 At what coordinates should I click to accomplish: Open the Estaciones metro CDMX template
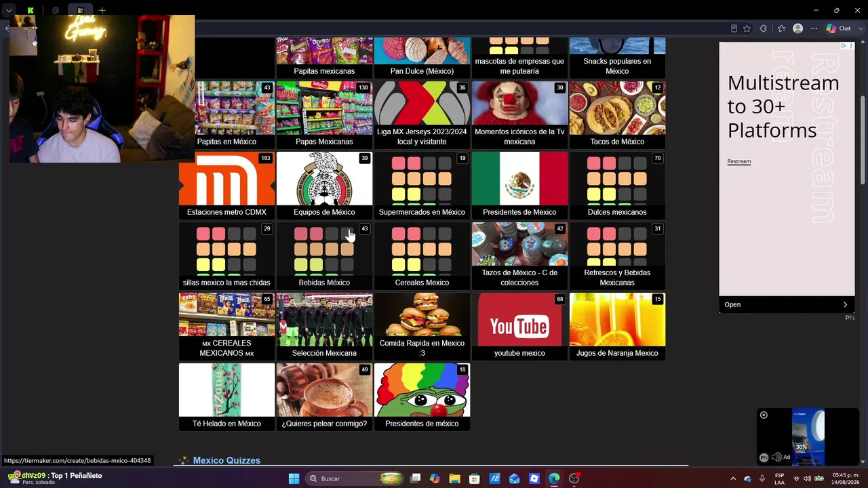[x=226, y=185]
